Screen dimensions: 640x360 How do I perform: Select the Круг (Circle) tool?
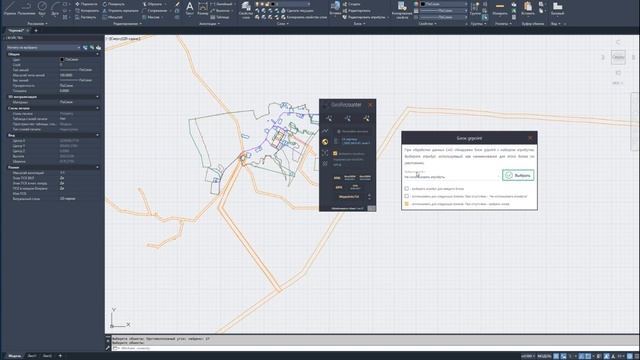tap(42, 8)
